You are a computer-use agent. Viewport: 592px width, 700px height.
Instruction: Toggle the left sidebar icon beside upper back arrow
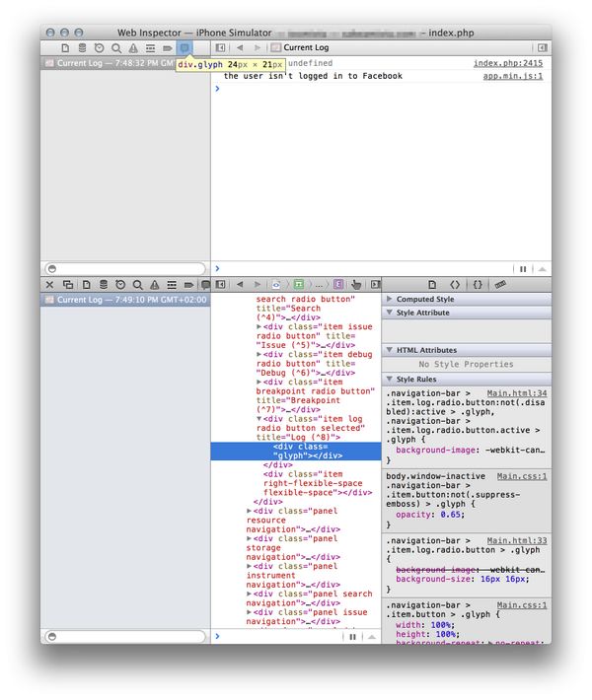[x=220, y=47]
